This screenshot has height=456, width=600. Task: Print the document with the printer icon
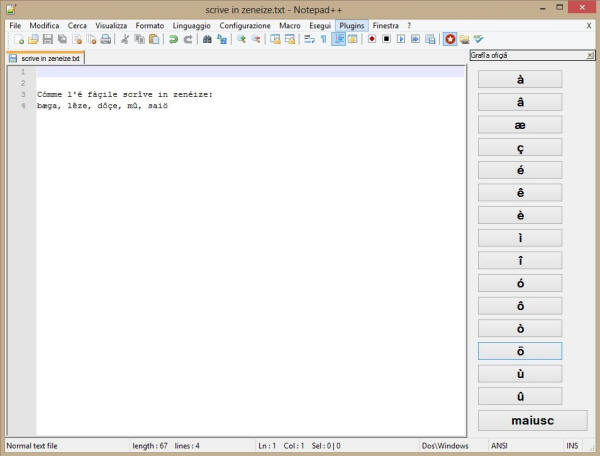coord(106,39)
